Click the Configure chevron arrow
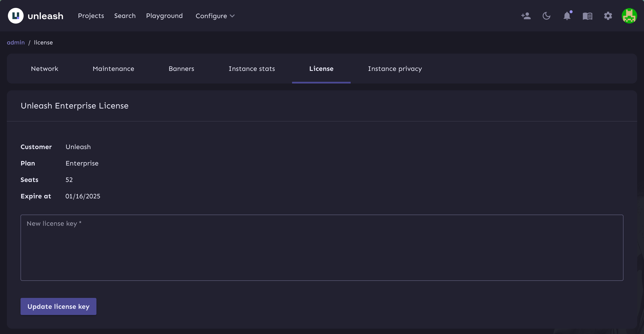644x334 pixels. pos(232,16)
